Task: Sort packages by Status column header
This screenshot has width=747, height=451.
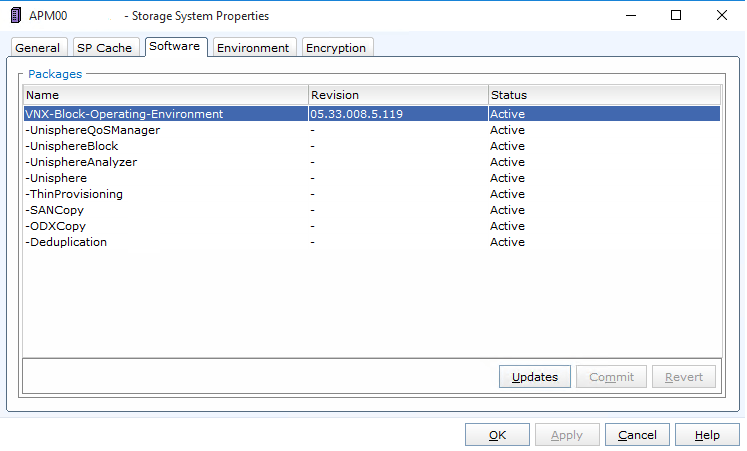Action: click(605, 95)
